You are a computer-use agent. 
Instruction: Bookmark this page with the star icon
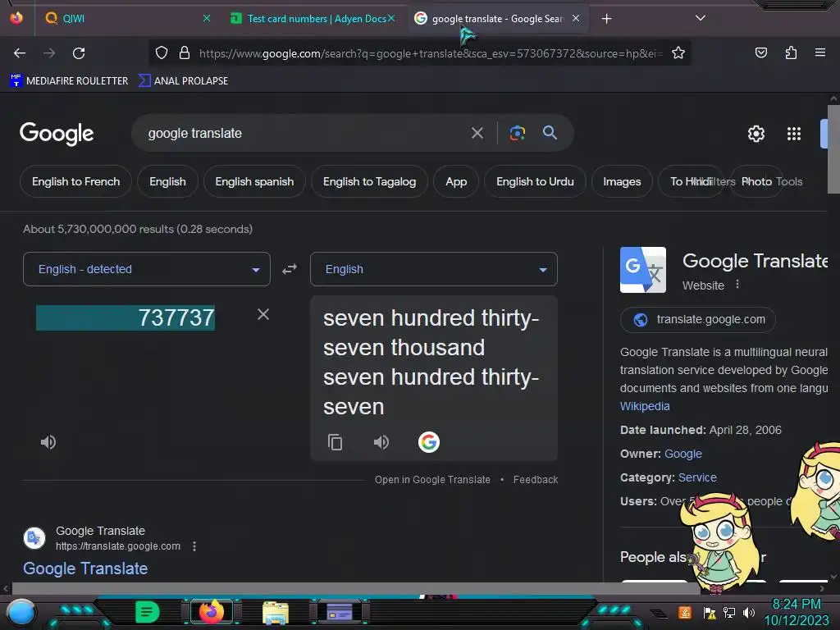pos(678,53)
